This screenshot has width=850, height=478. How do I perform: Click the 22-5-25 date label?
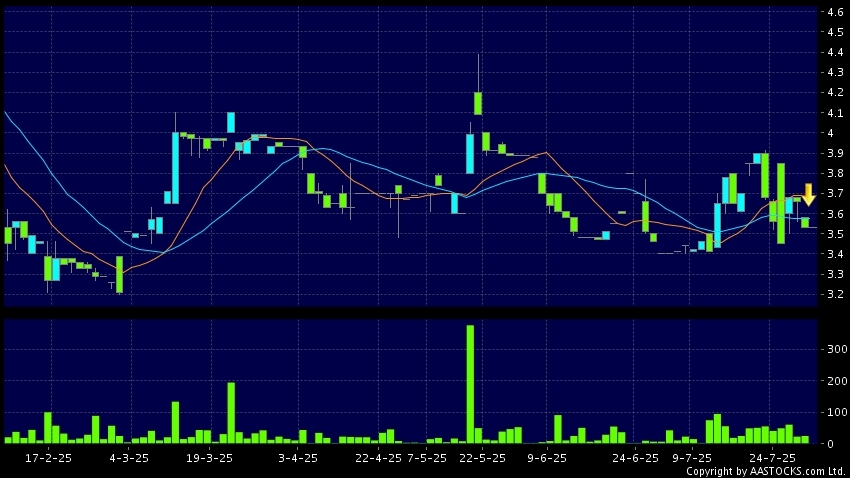click(x=482, y=458)
